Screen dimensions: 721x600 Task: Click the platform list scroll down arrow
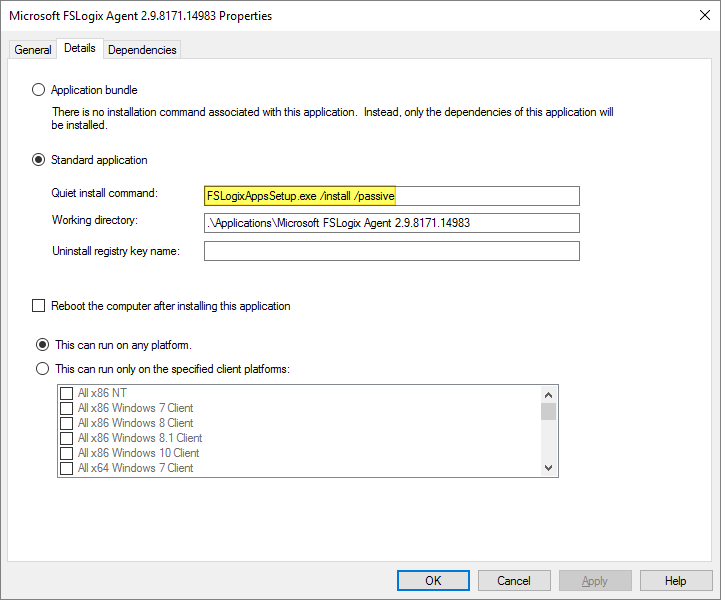point(548,468)
